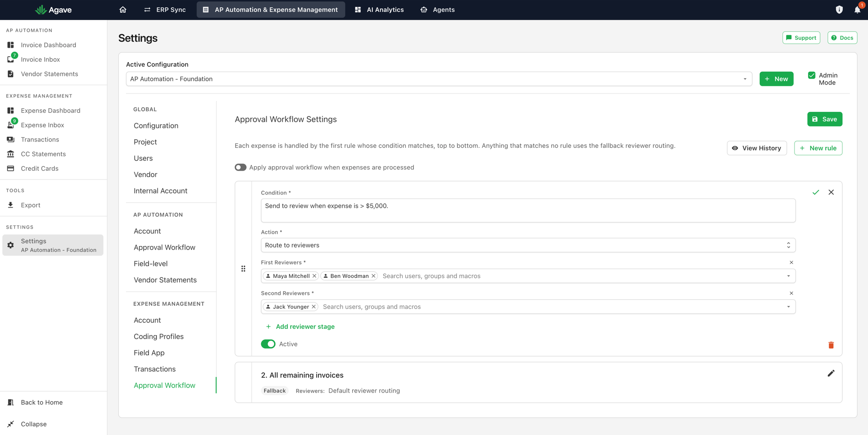This screenshot has height=435, width=868.
Task: Add reviewer stage to the rule
Action: point(300,326)
